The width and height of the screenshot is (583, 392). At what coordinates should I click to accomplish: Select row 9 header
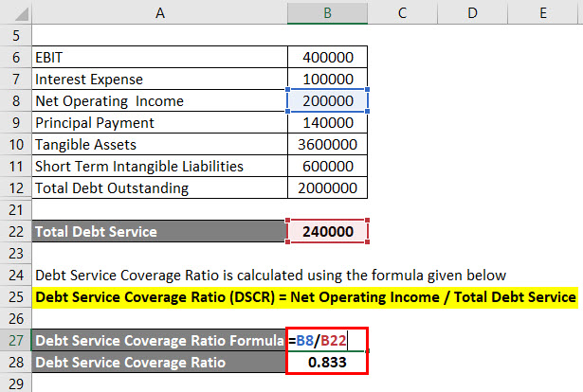(16, 123)
